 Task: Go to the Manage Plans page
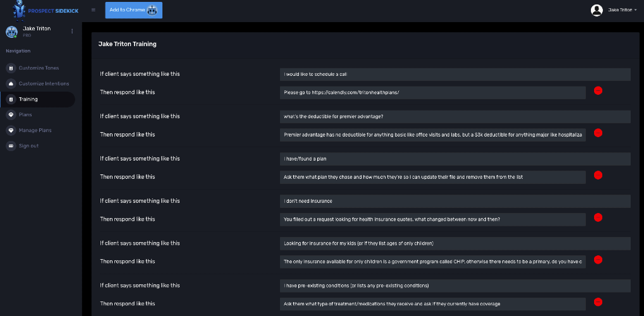click(35, 130)
